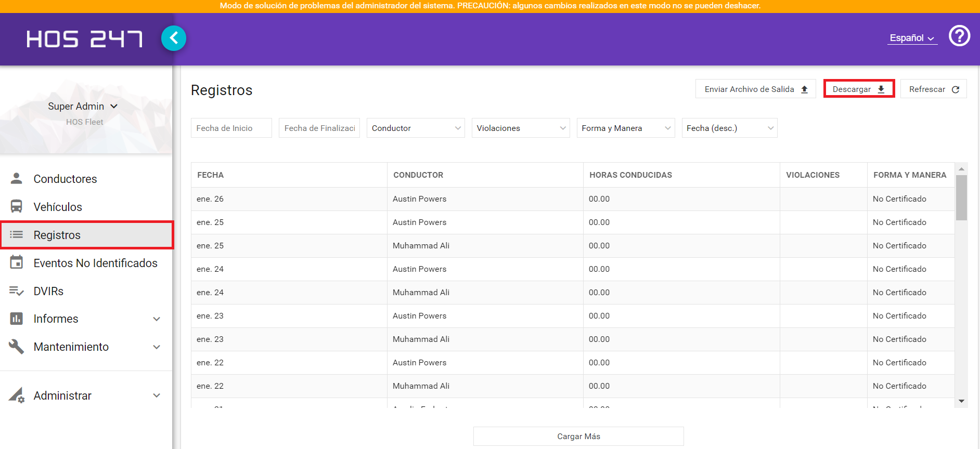Click the Mantenimiento wrench icon
The image size is (980, 449).
17,347
